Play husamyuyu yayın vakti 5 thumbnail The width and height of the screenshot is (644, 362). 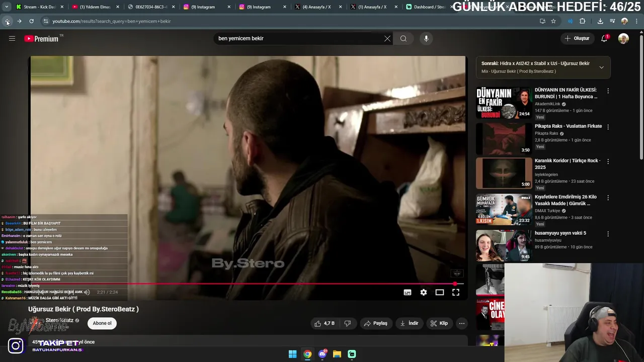click(x=504, y=245)
